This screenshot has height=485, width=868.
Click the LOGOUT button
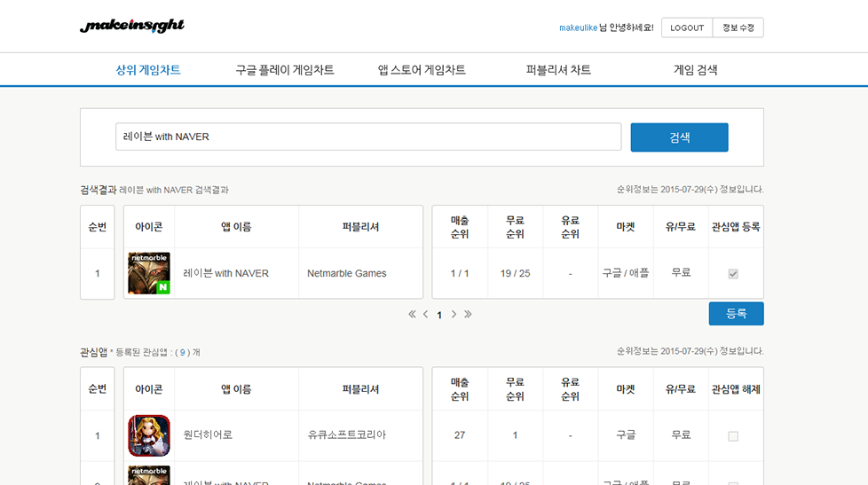point(687,27)
